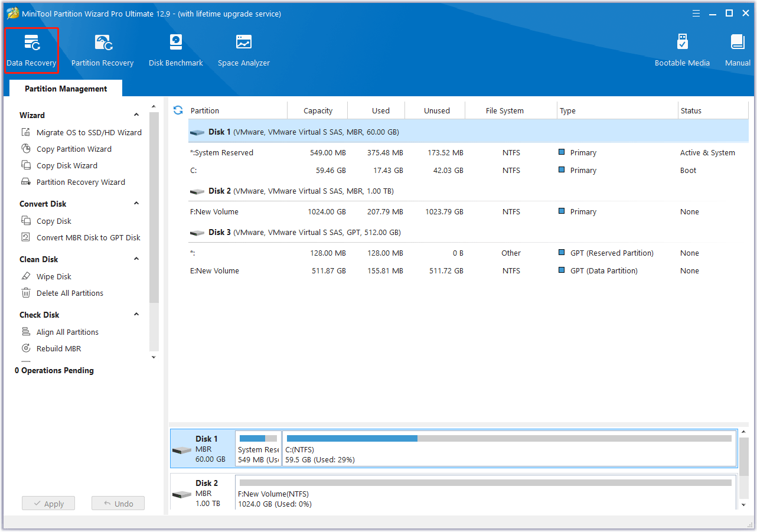757x532 pixels.
Task: Click the GPT (Data Partition) type swatch
Action: pyautogui.click(x=562, y=270)
